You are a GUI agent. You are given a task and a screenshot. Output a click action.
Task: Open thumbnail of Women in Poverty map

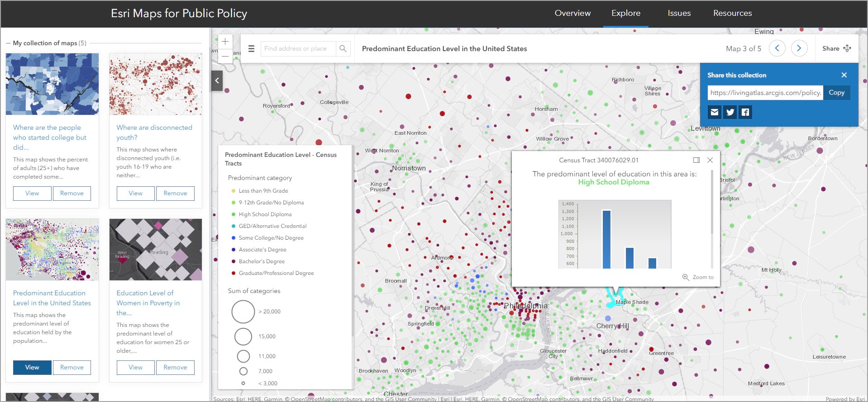coord(156,250)
